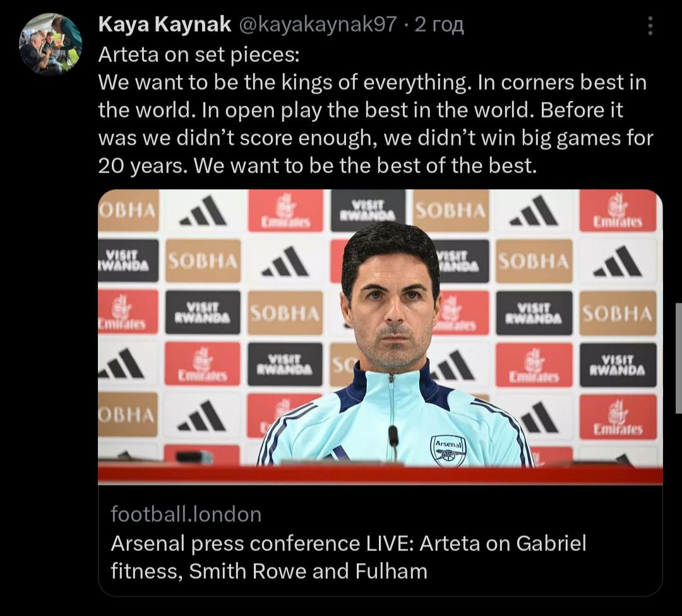Open the tweet's '2 год' timestamp

439,25
